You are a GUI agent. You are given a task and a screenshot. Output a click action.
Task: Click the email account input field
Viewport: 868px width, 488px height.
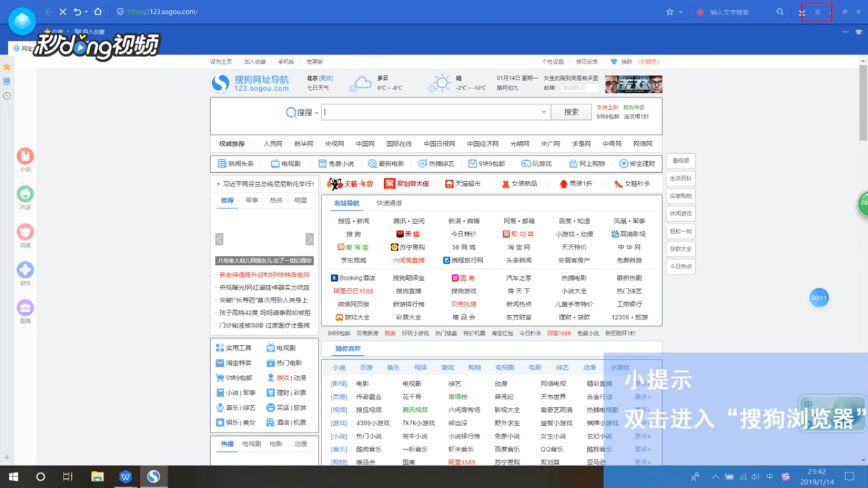pos(580,88)
